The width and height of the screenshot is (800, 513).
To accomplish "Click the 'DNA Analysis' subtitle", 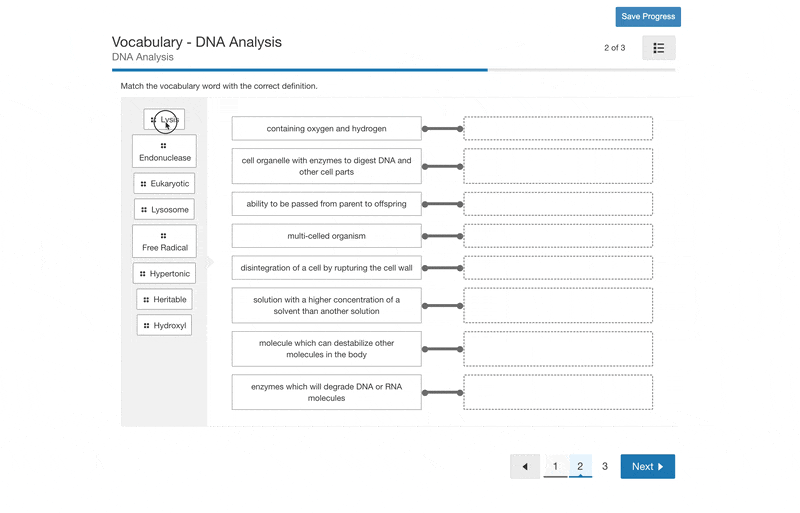I will click(143, 57).
